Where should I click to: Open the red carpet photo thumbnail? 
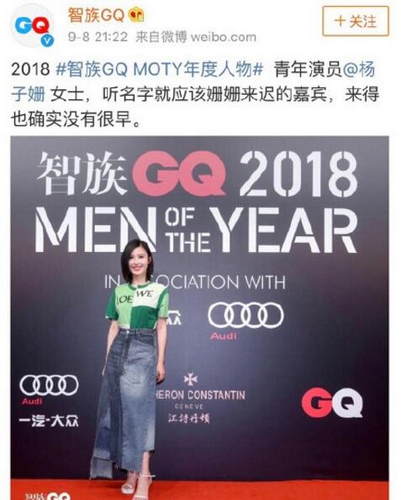tap(200, 318)
